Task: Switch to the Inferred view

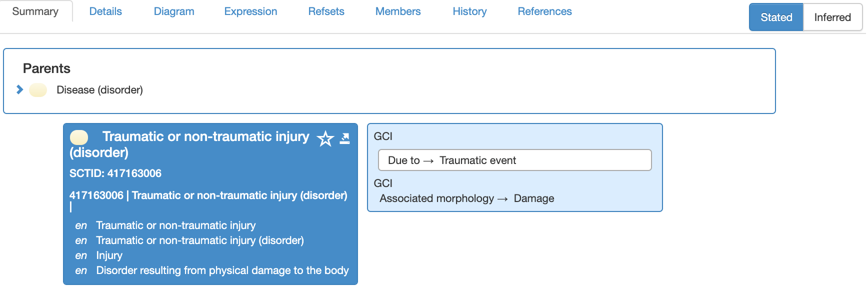Action: pos(832,17)
